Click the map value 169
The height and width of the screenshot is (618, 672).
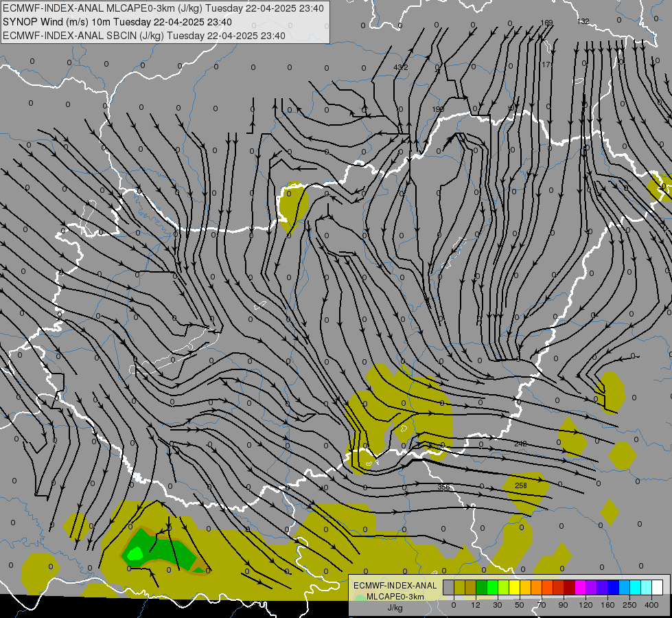coord(546,23)
